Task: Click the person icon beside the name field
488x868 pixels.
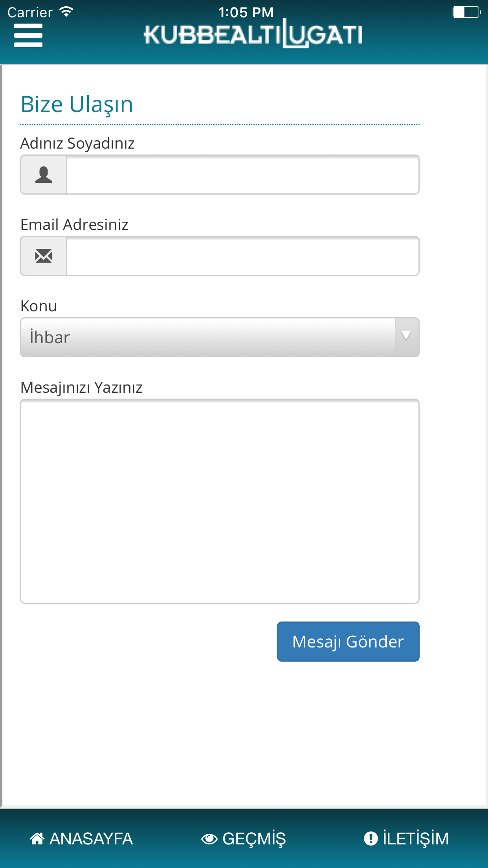Action: (43, 174)
